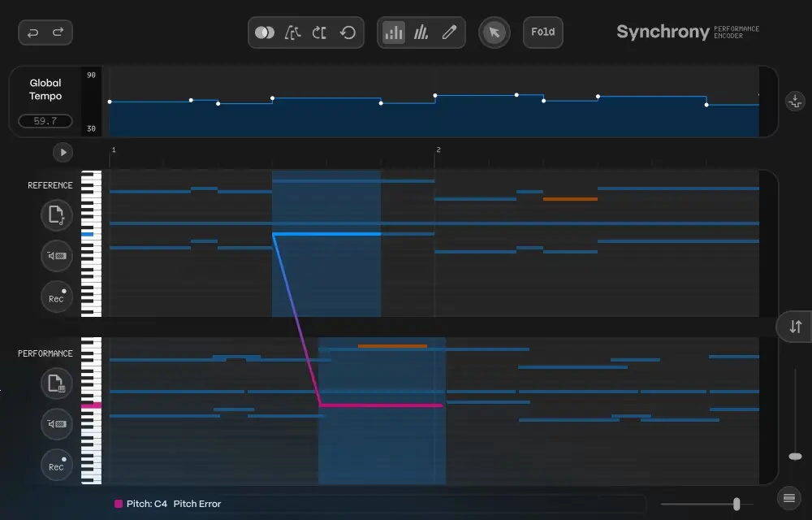The width and height of the screenshot is (812, 520).
Task: Click the metronome-bracket alignment tool
Action: 292,32
